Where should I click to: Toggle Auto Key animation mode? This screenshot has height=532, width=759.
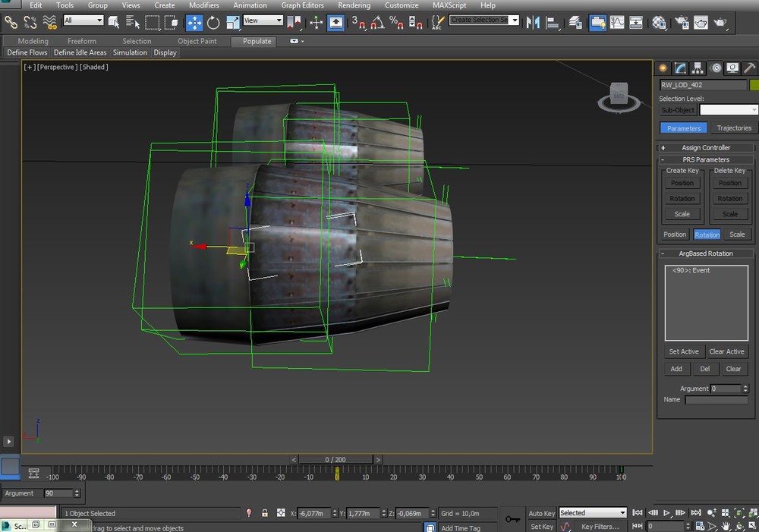coord(542,514)
